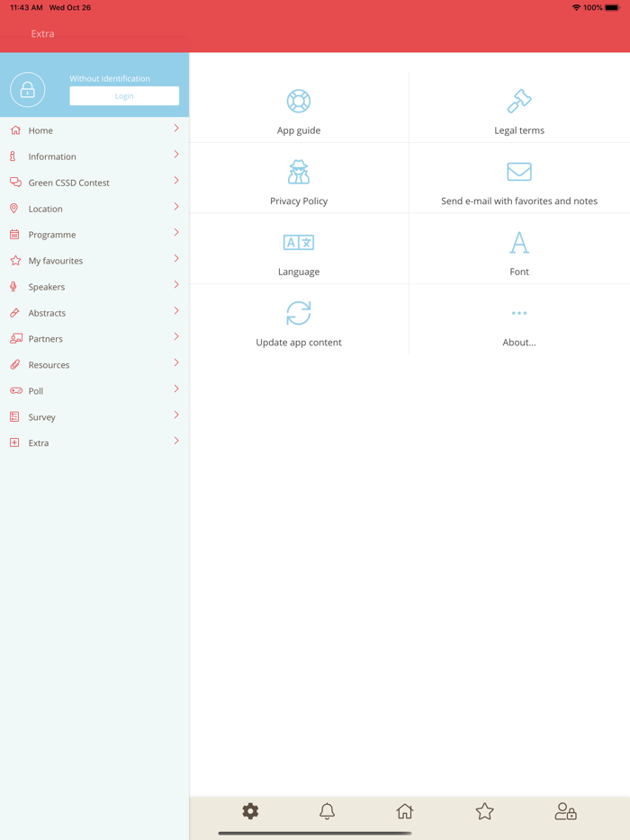Tap the user lock icon in bottom bar

[x=565, y=811]
